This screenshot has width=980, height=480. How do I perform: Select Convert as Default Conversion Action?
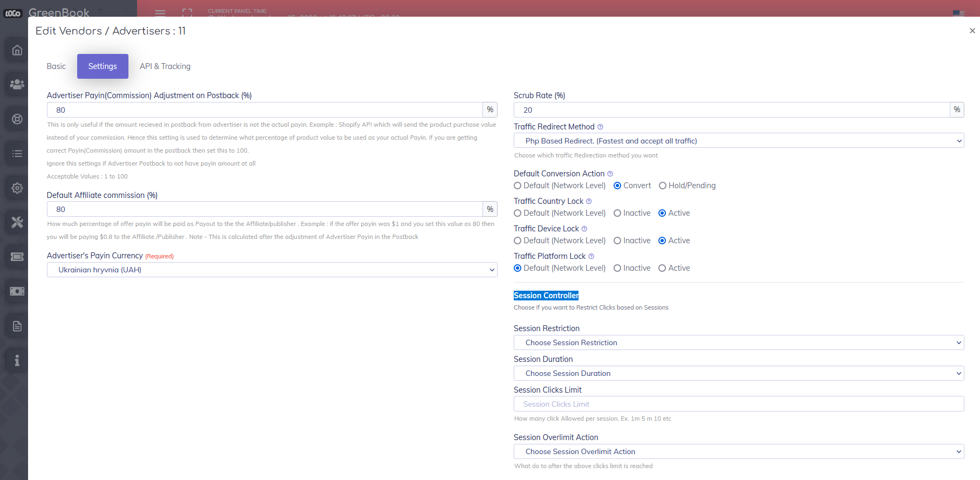tap(617, 186)
